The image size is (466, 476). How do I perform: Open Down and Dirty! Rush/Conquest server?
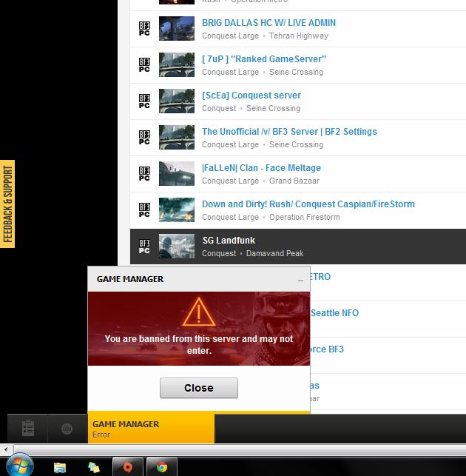click(308, 204)
